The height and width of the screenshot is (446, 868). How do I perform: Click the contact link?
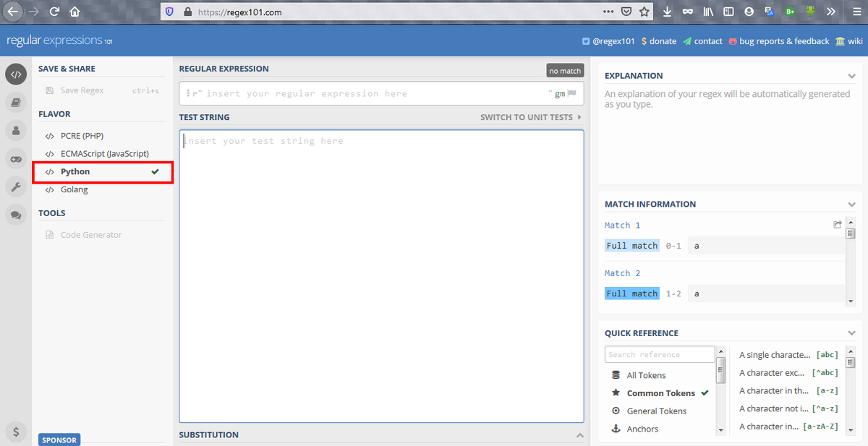click(x=702, y=41)
